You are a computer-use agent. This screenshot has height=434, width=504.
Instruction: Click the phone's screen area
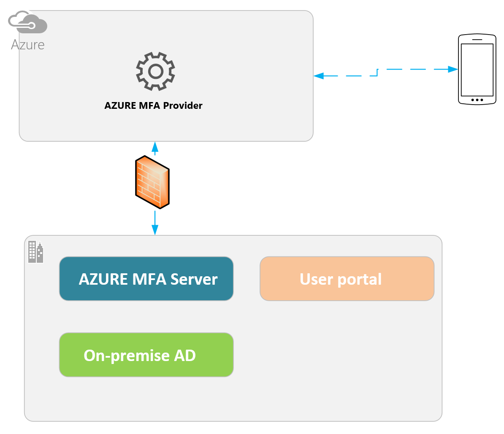click(477, 67)
